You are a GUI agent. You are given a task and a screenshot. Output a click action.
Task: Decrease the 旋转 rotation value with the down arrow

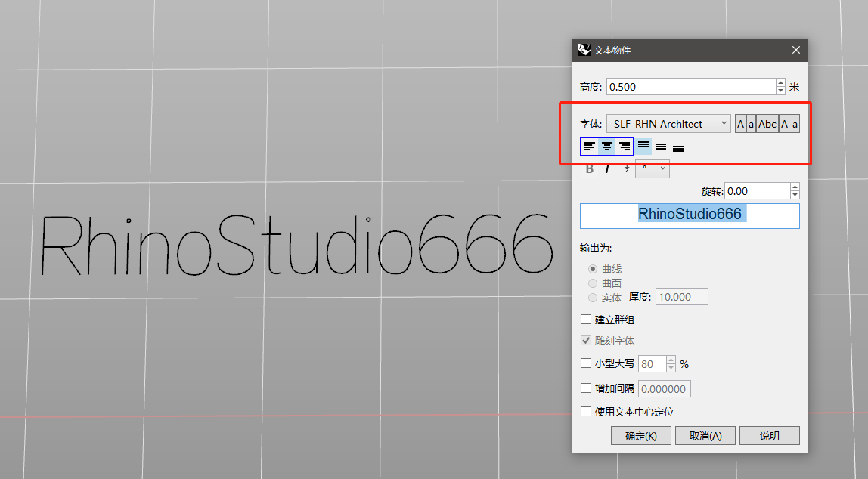click(795, 195)
